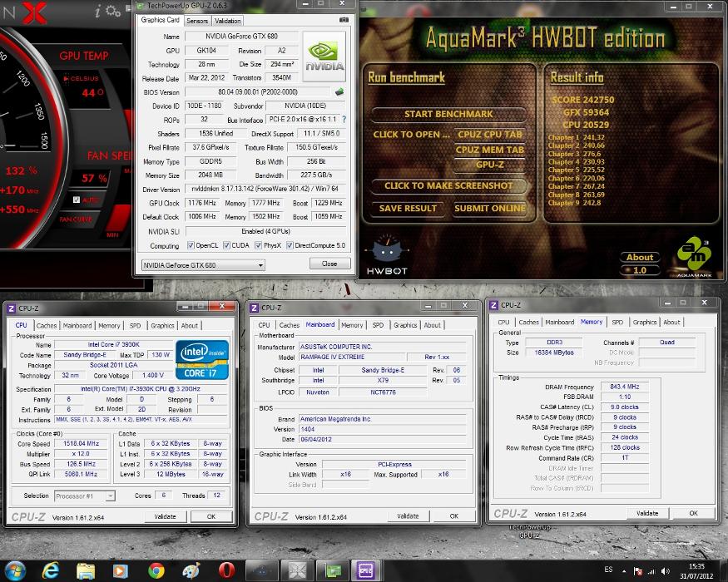Launch Internet Explorer from the taskbar

[x=51, y=570]
